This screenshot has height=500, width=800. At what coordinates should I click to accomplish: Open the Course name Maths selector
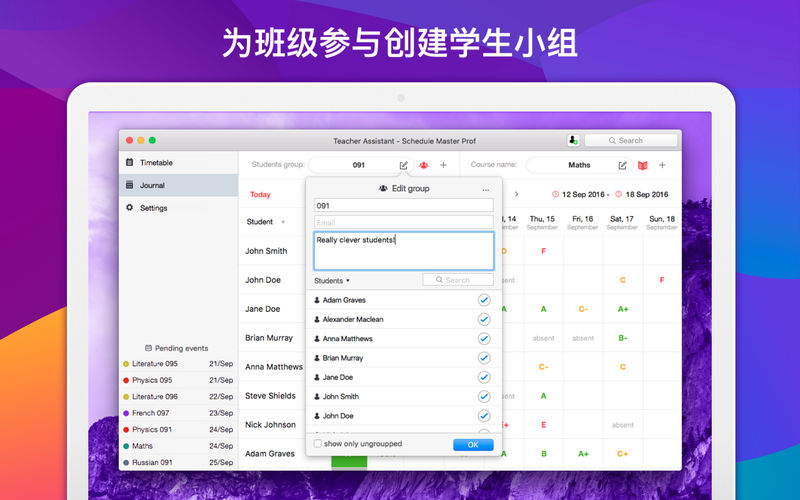click(x=579, y=165)
